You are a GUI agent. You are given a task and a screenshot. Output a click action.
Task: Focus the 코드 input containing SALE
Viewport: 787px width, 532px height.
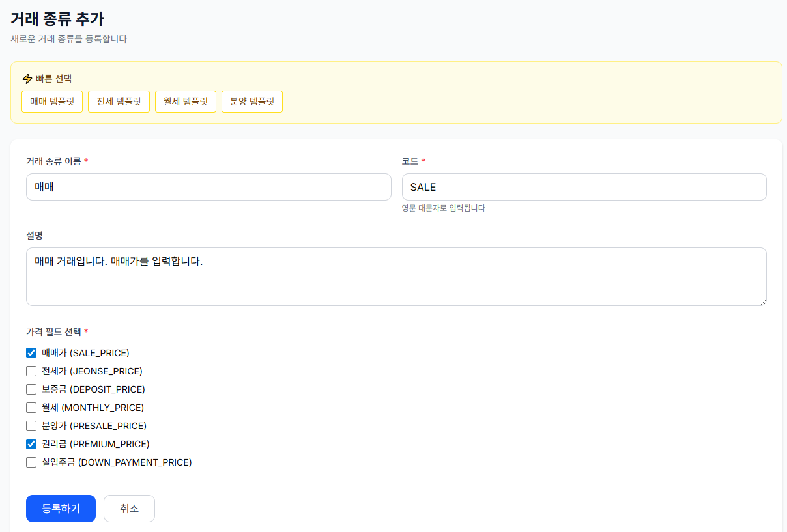pyautogui.click(x=584, y=187)
